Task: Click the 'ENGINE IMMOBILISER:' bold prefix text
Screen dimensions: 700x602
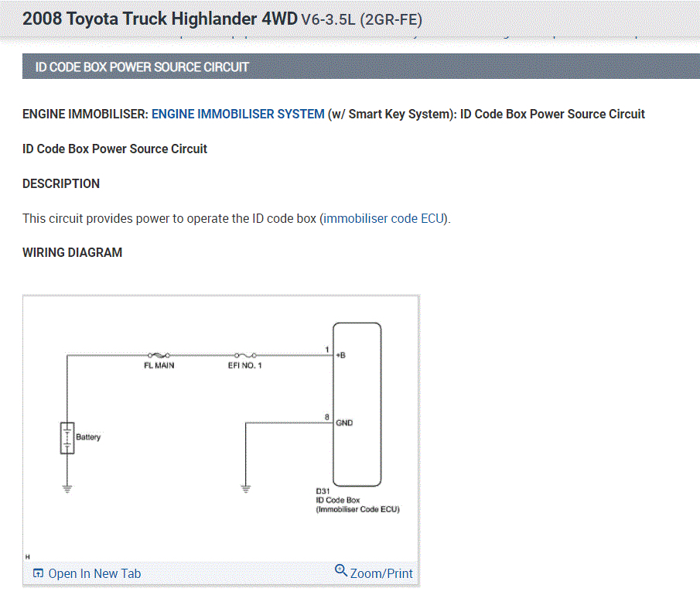Action: coord(85,115)
